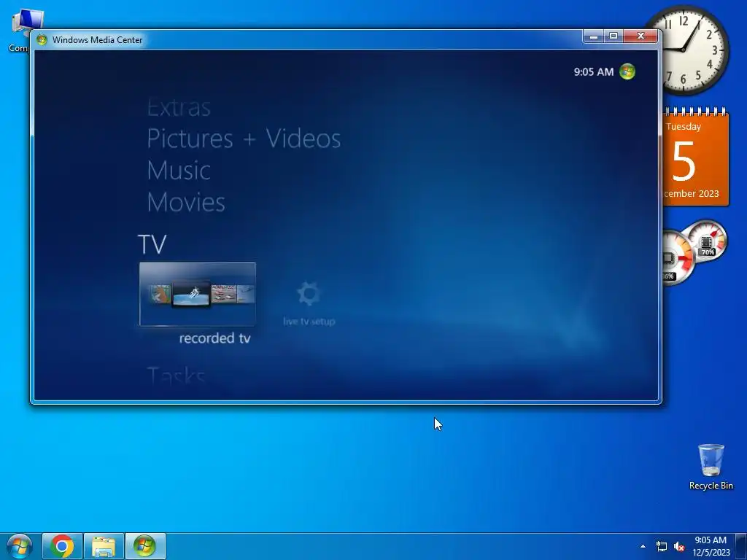Image resolution: width=747 pixels, height=560 pixels.
Task: Open the Recycle Bin desktop icon
Action: tap(711, 467)
